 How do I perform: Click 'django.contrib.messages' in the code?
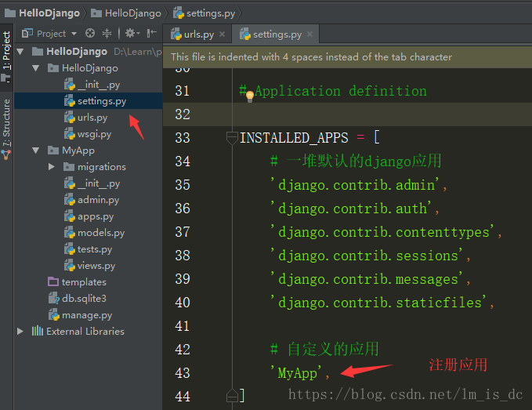coord(367,279)
